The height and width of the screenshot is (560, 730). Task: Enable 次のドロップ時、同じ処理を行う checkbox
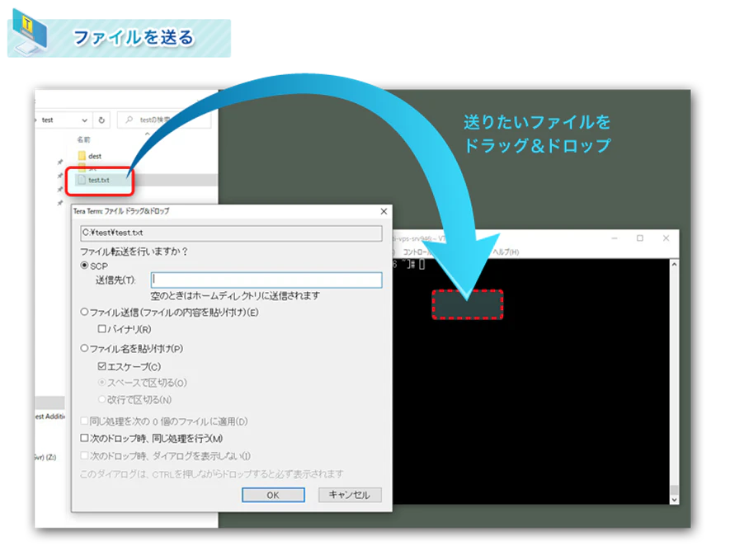[84, 438]
